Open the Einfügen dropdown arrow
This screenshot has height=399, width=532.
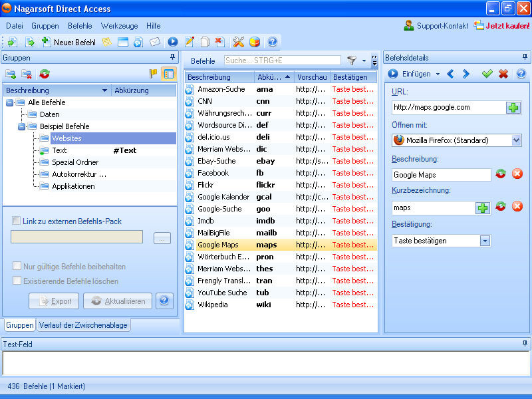[x=438, y=74]
